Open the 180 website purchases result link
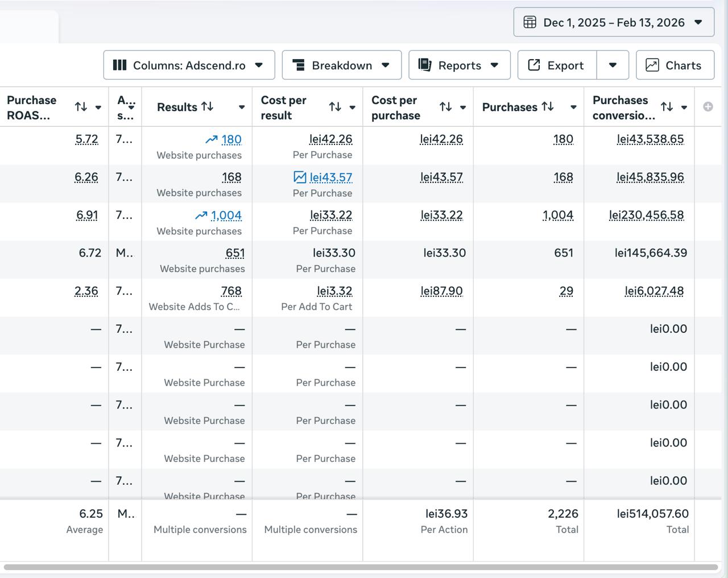Viewport: 728px width, 578px height. click(x=231, y=139)
